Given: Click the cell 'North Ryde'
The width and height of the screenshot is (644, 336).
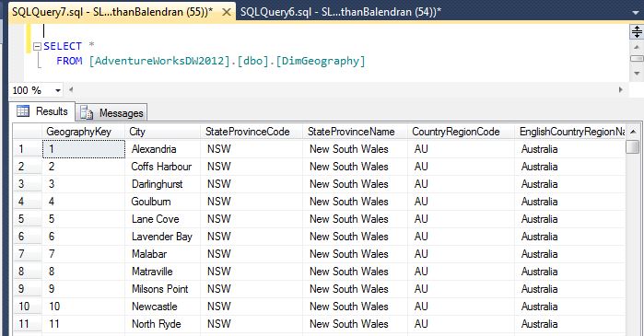Looking at the screenshot, I should [162, 324].
